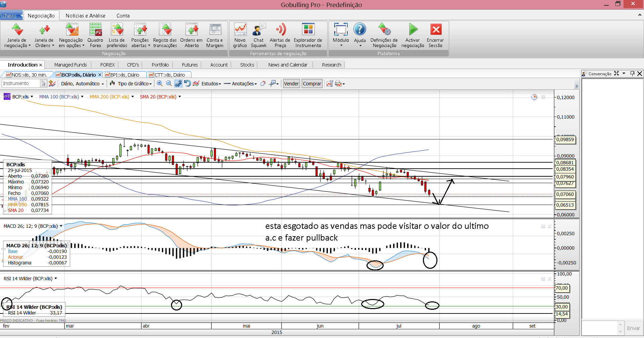
Task: Close the Introduction tab
Action: [x=41, y=65]
